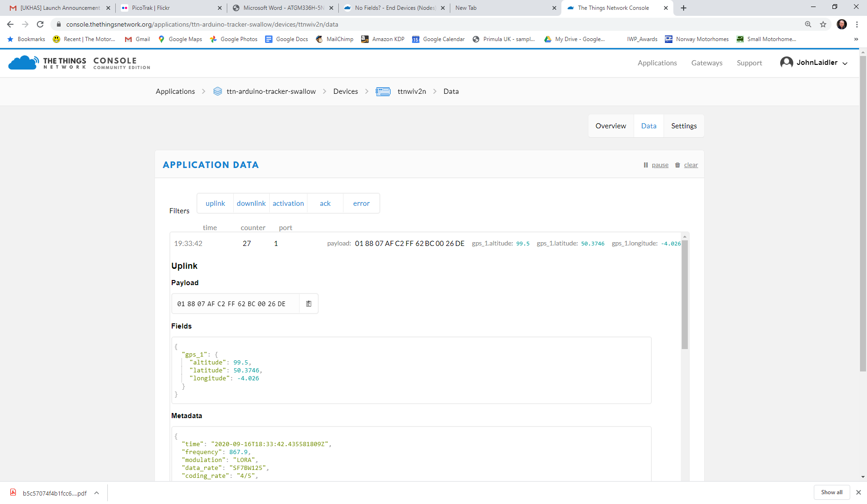Click the ttnwiv2n device icon in breadcrumb
The width and height of the screenshot is (867, 504).
point(383,91)
